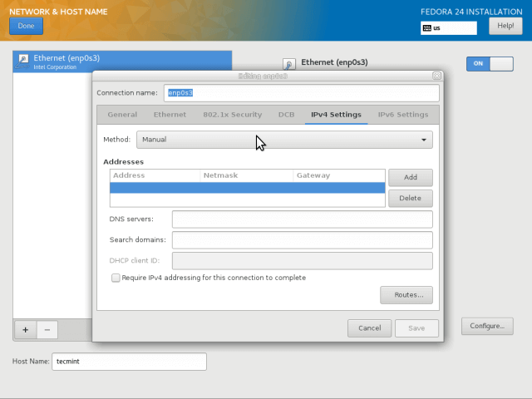The height and width of the screenshot is (399, 532).
Task: Click the Configure... button
Action: click(487, 326)
